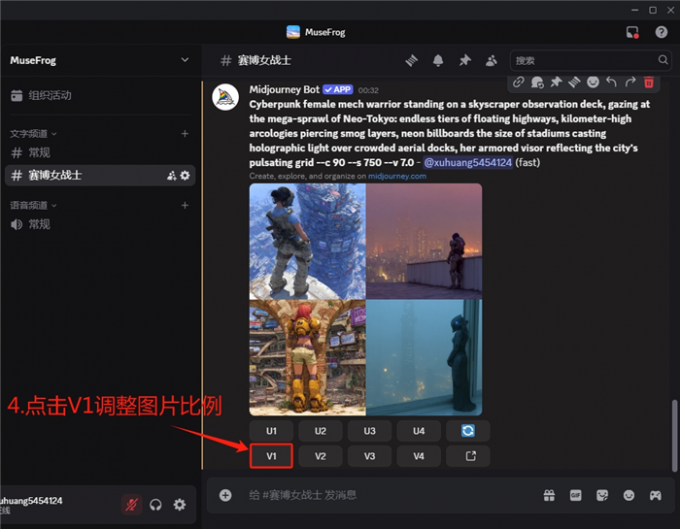Viewport: 680px width, 529px height.
Task: Create thread from the message hover toolbar
Action: coord(574,82)
